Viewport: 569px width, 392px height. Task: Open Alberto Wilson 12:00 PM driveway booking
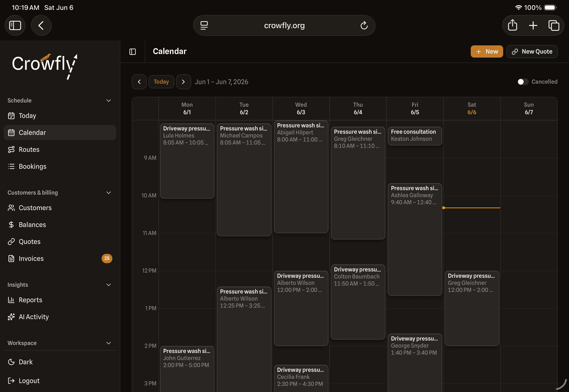[x=301, y=309]
